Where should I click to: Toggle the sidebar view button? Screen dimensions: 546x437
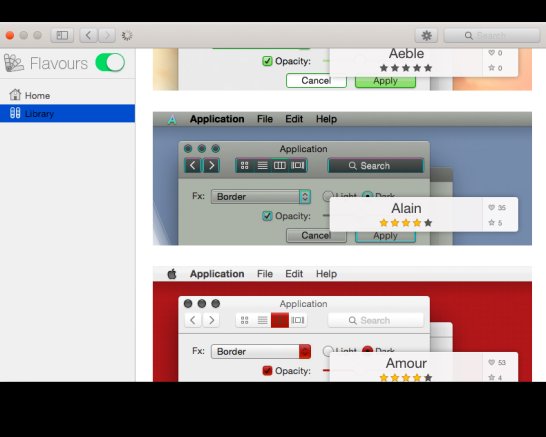click(62, 36)
